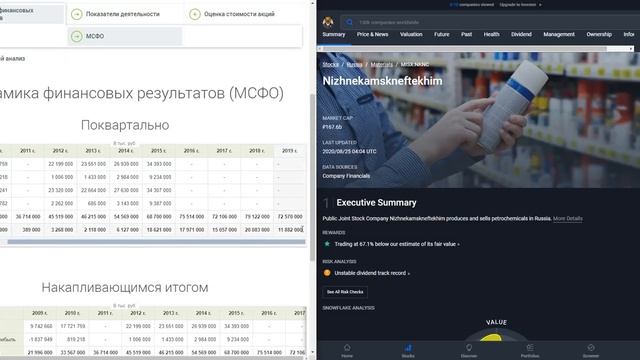Click the 2014 г. quarterly column header
Image resolution: width=640 pixels, height=360 pixels.
(126, 151)
